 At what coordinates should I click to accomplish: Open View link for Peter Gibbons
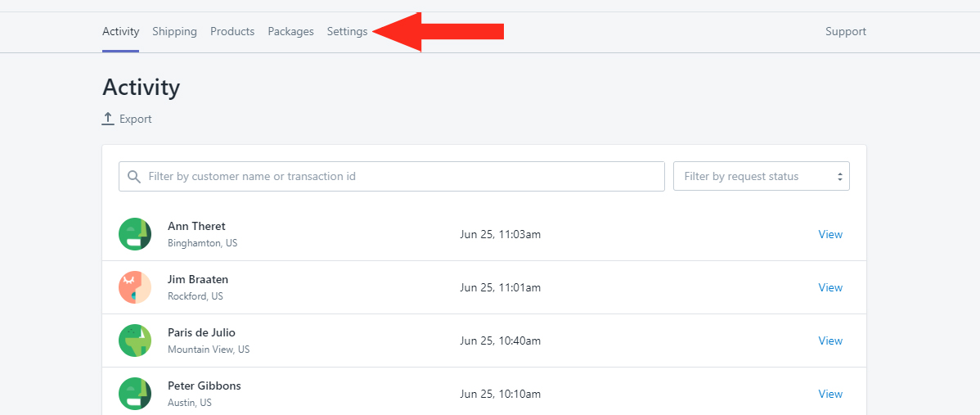tap(830, 394)
